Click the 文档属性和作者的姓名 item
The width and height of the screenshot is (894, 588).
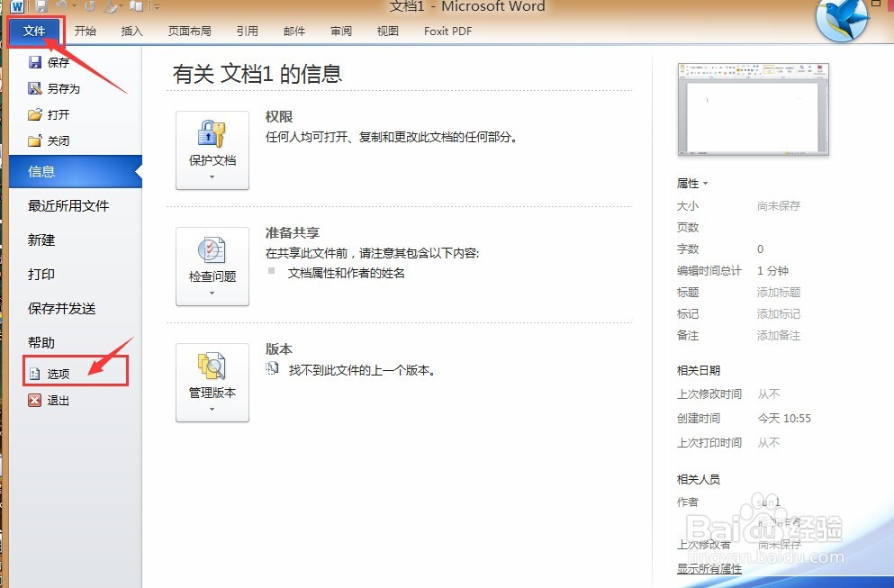[346, 273]
